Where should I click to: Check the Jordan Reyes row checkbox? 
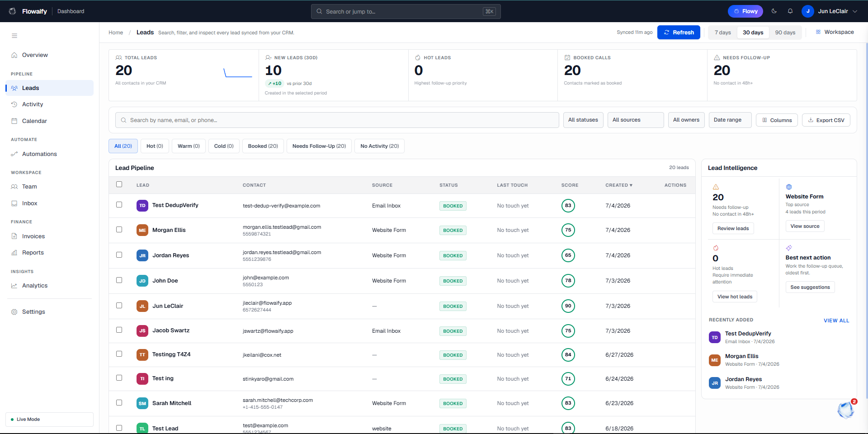click(119, 255)
